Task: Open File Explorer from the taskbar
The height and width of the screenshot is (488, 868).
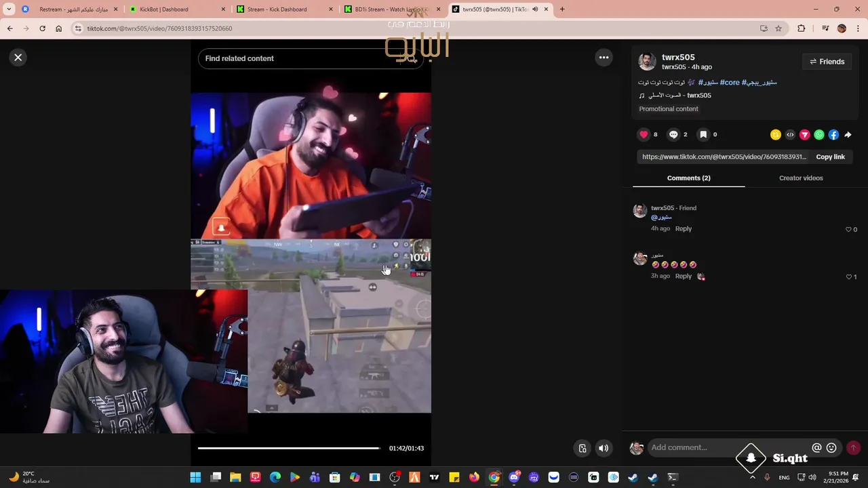Action: 235,478
